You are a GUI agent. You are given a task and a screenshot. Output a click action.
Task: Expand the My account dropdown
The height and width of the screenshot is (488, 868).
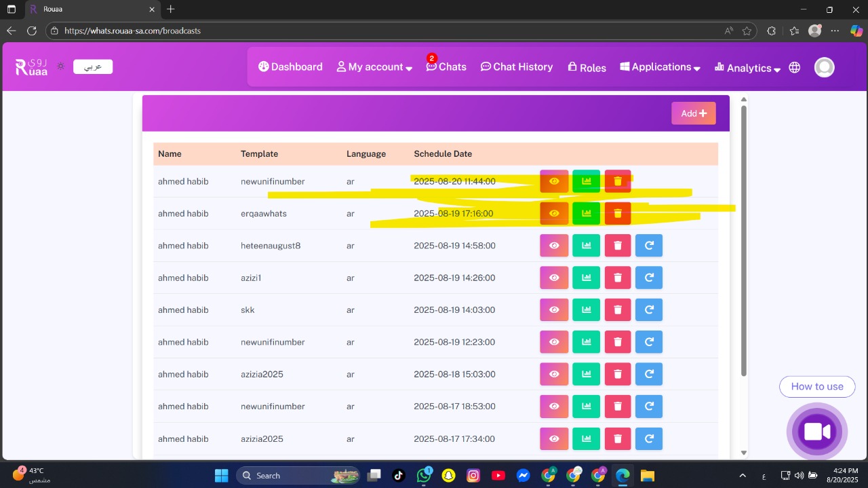click(374, 67)
